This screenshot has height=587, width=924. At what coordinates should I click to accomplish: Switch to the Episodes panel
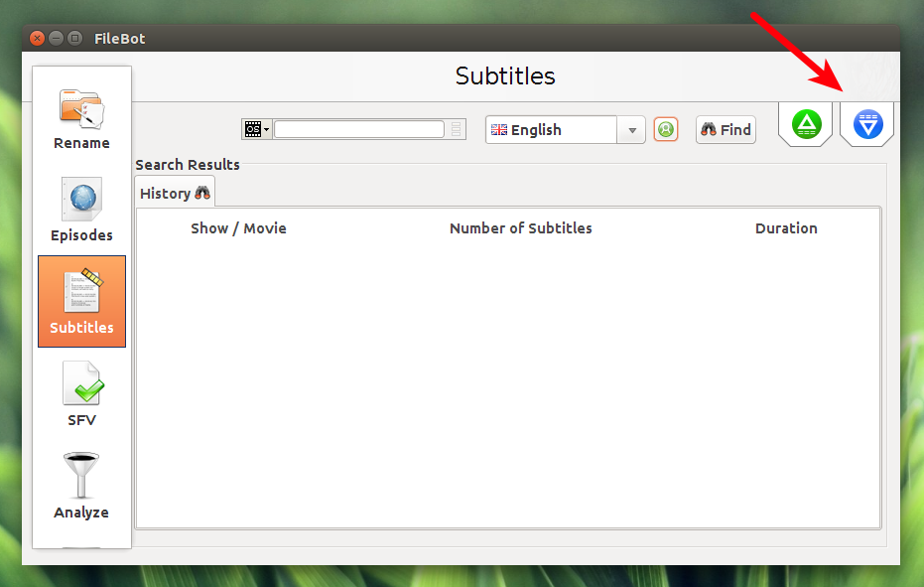pyautogui.click(x=81, y=210)
